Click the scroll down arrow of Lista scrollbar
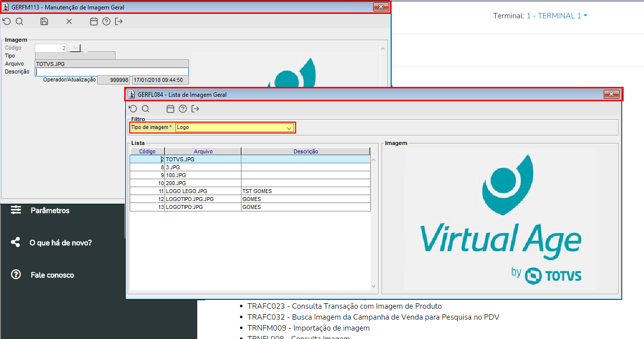Image resolution: width=644 pixels, height=339 pixels. [x=374, y=286]
